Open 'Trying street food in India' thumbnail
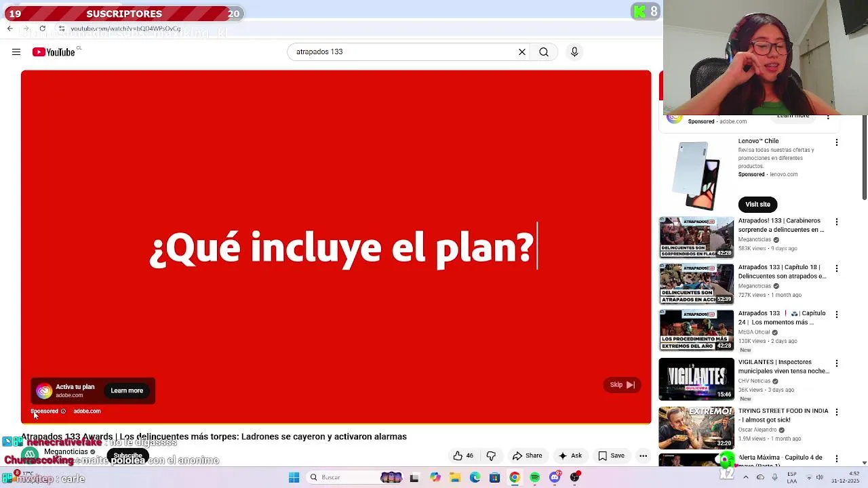 pos(696,428)
